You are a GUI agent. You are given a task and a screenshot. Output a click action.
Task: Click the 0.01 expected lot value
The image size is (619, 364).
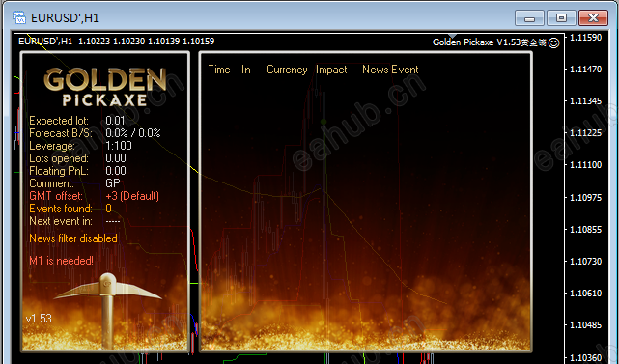pyautogui.click(x=115, y=121)
